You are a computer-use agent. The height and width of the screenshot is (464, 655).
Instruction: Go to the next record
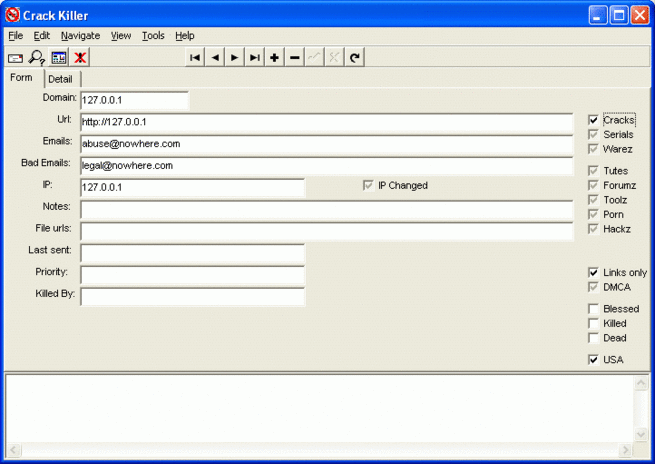(x=235, y=58)
